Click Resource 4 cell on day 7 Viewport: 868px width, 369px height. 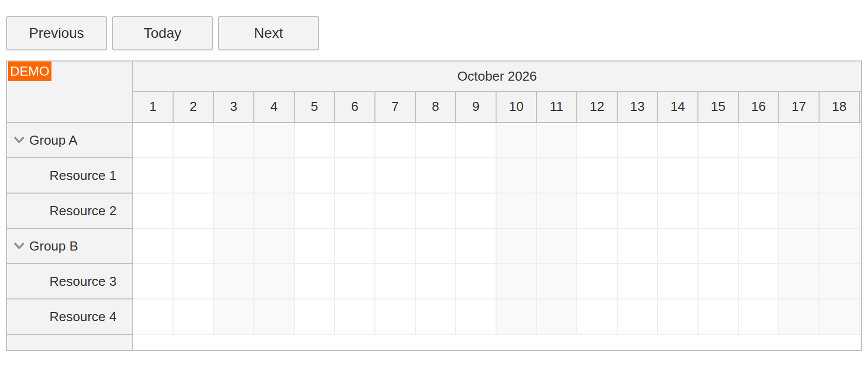(395, 317)
